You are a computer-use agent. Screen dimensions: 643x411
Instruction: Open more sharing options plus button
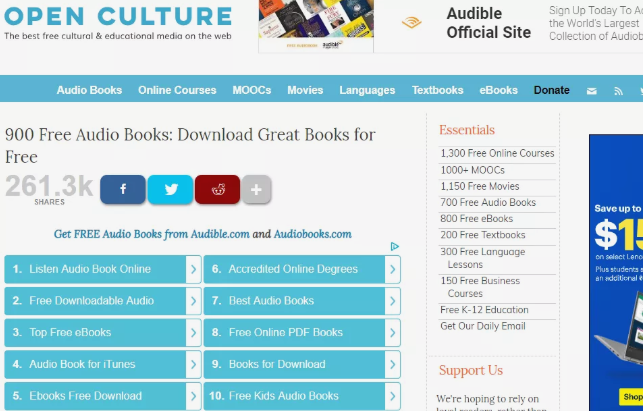click(x=256, y=189)
